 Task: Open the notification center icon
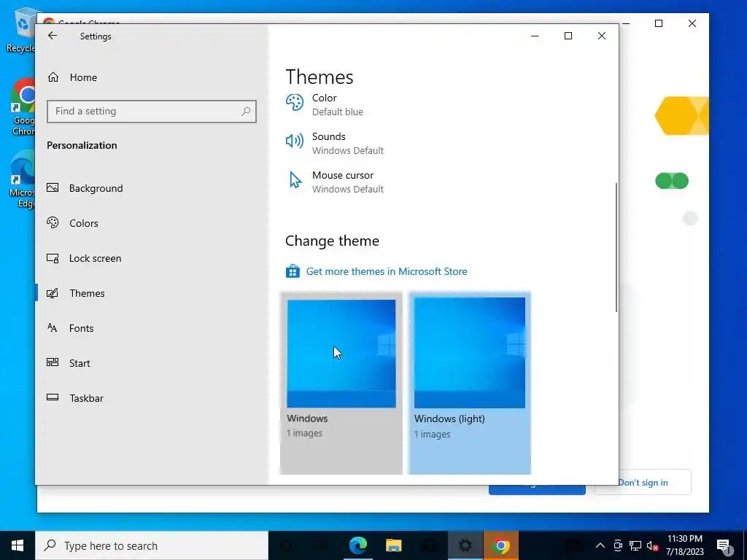[x=724, y=545]
